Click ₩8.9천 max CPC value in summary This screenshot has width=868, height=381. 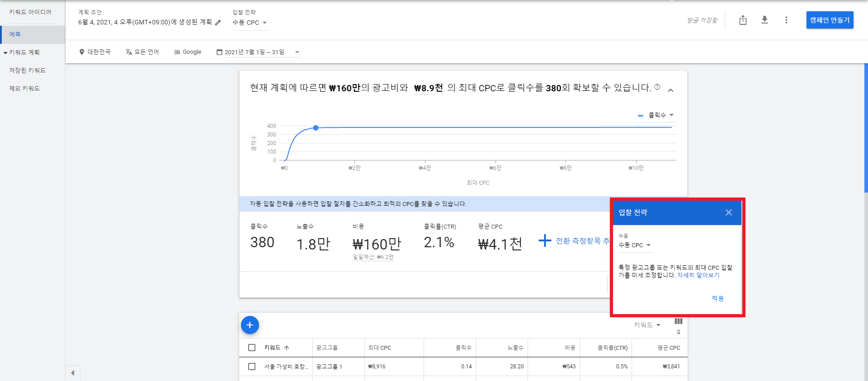[428, 88]
